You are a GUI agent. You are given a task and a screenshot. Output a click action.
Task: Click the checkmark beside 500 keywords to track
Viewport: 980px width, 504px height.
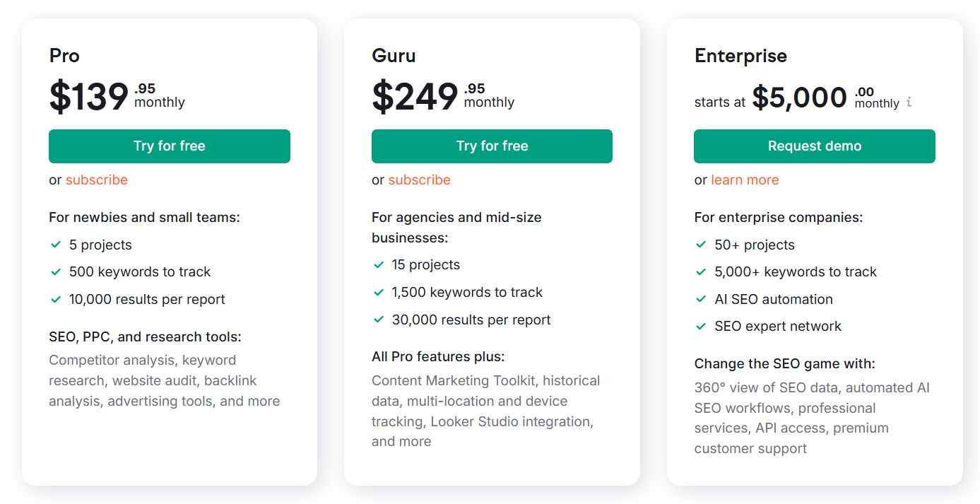coord(56,271)
